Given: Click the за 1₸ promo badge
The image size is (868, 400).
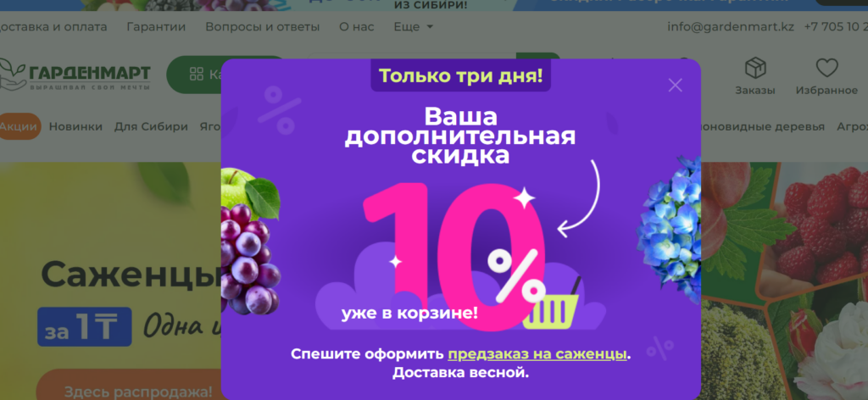Looking at the screenshot, I should pyautogui.click(x=84, y=327).
